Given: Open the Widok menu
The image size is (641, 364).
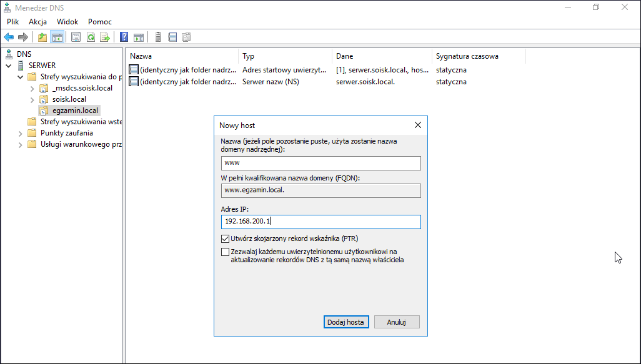Looking at the screenshot, I should (67, 22).
